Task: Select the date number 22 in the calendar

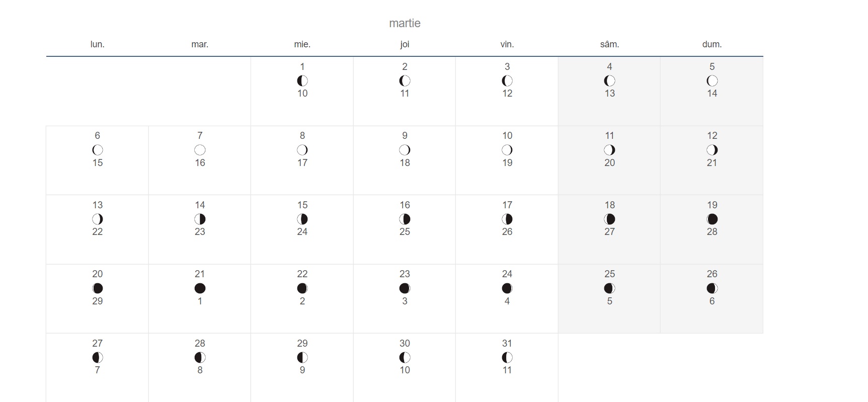Action: 302,274
